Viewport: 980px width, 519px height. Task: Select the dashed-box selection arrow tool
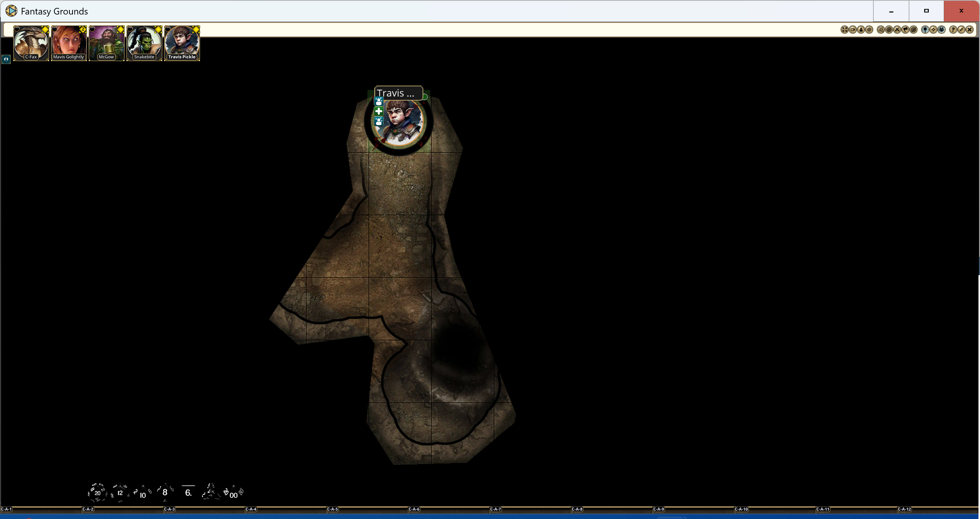pos(881,30)
